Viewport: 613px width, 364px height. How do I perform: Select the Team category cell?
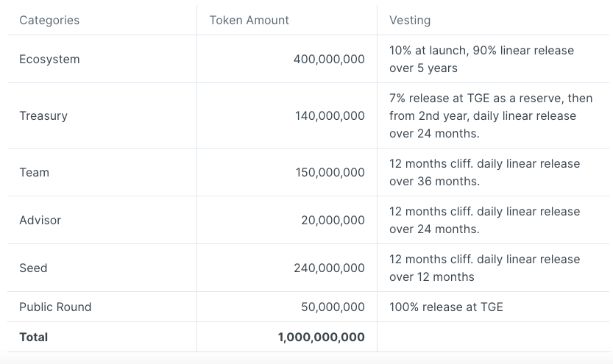34,173
